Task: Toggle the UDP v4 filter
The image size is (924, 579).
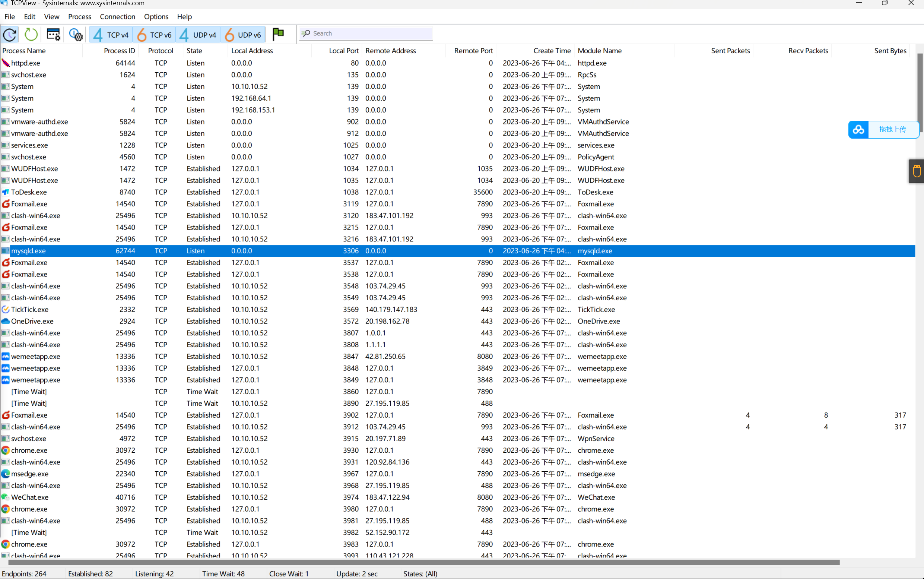Action: point(198,35)
